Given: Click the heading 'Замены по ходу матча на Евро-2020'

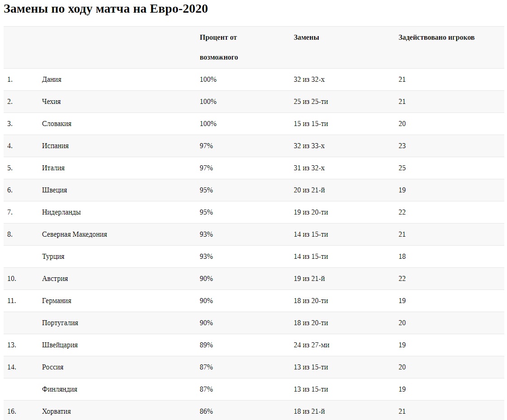Looking at the screenshot, I should 106,9.
